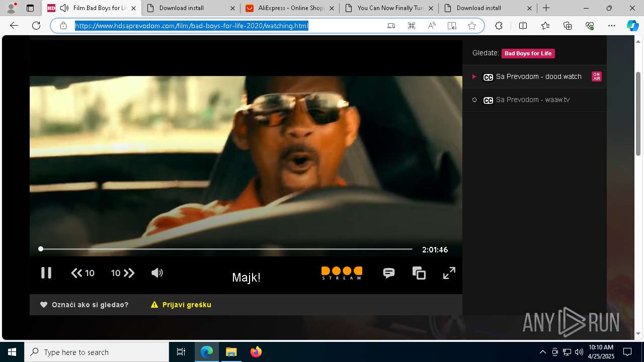View site information lock icon
The width and height of the screenshot is (644, 362).
click(x=63, y=26)
